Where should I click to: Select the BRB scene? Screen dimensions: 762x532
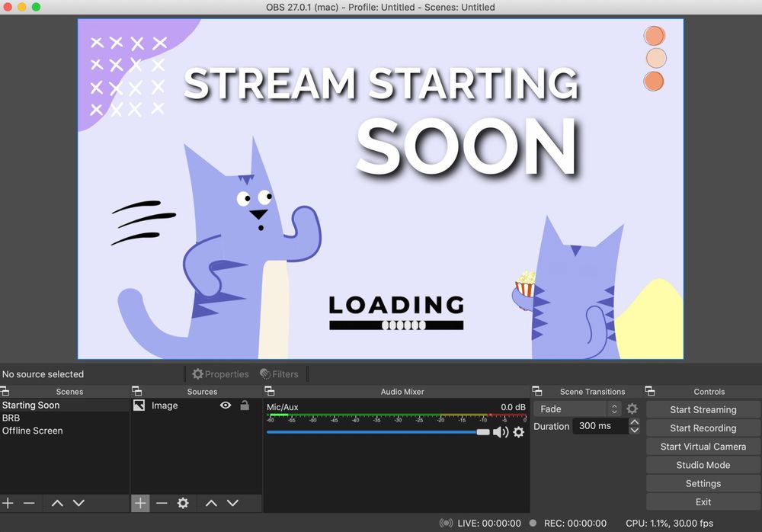(x=46, y=418)
